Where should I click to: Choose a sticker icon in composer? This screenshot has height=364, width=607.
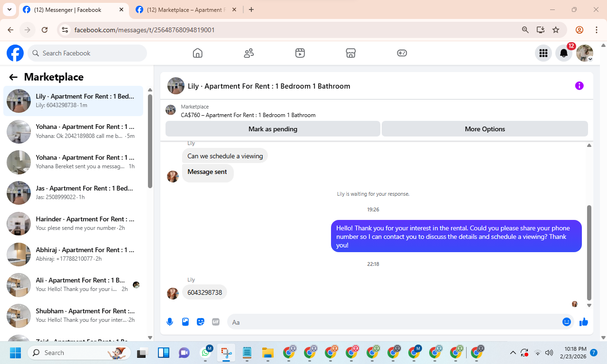[x=201, y=322]
